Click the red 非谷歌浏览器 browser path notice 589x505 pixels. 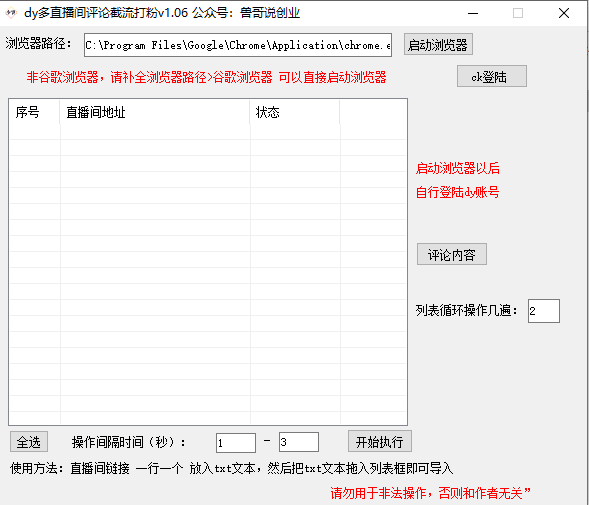pos(206,77)
